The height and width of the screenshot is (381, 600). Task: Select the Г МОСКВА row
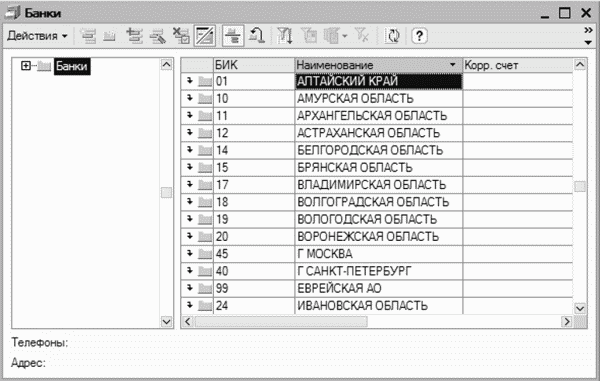tap(377, 254)
